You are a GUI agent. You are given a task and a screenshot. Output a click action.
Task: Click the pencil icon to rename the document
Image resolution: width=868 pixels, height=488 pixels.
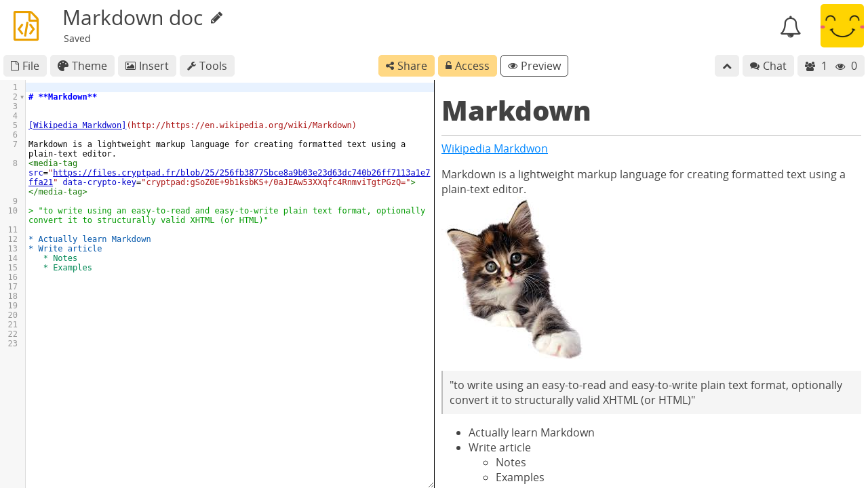[216, 18]
